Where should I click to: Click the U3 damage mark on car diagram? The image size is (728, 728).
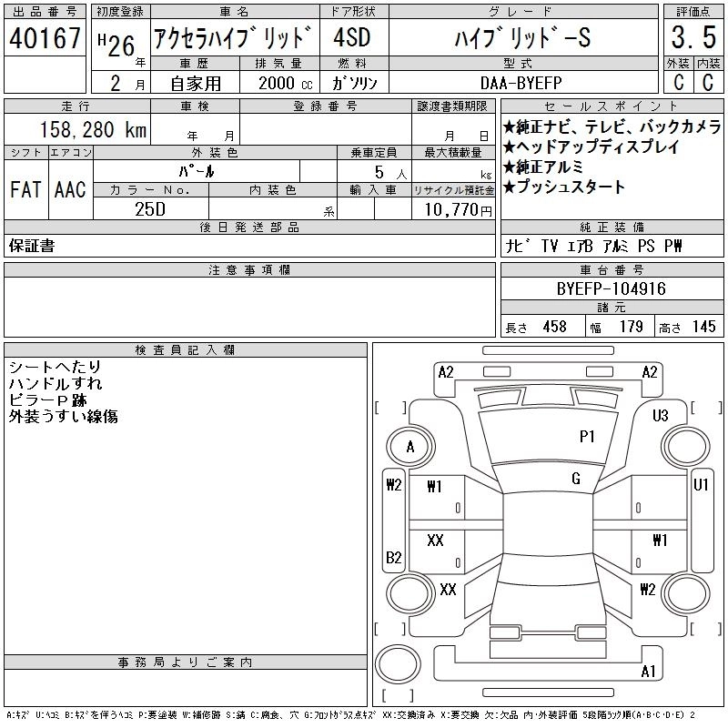[x=661, y=416]
